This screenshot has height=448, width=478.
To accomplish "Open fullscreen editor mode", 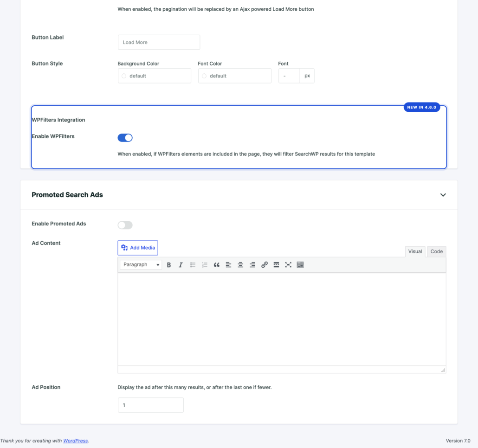I will click(x=288, y=265).
